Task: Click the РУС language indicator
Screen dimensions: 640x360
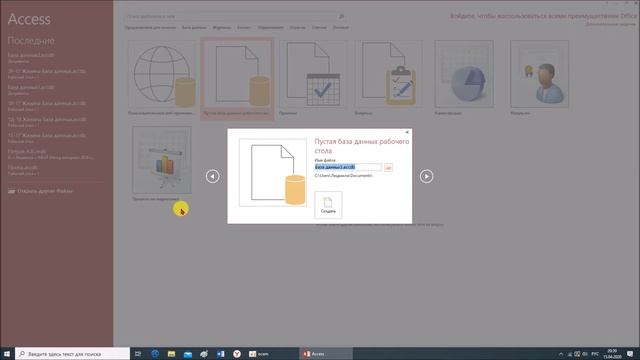Action: [x=596, y=354]
